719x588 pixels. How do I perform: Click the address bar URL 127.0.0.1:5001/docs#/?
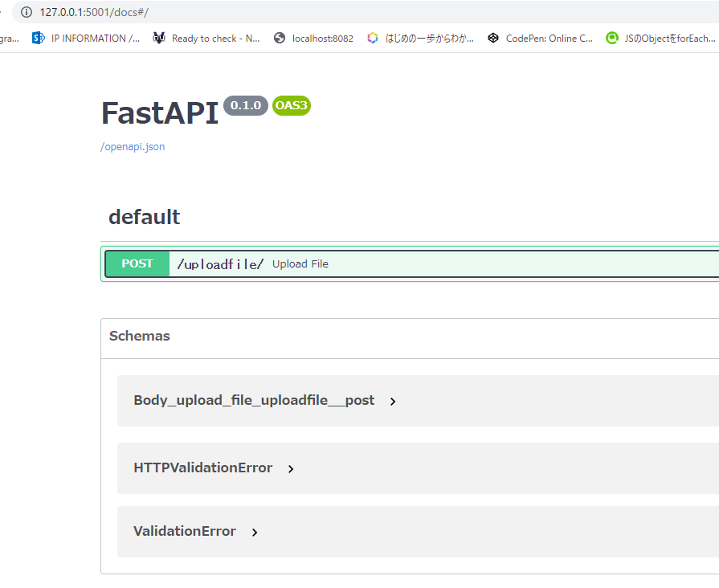click(x=94, y=12)
